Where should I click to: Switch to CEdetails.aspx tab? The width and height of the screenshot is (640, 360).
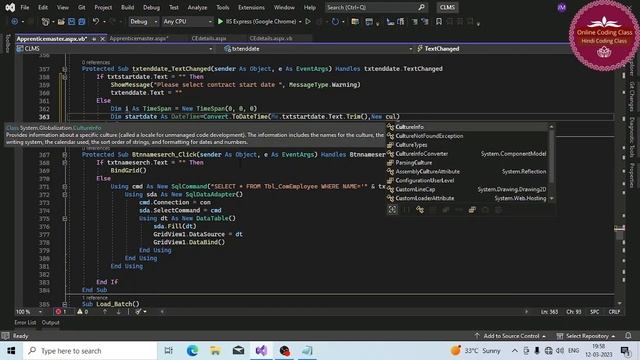point(209,38)
